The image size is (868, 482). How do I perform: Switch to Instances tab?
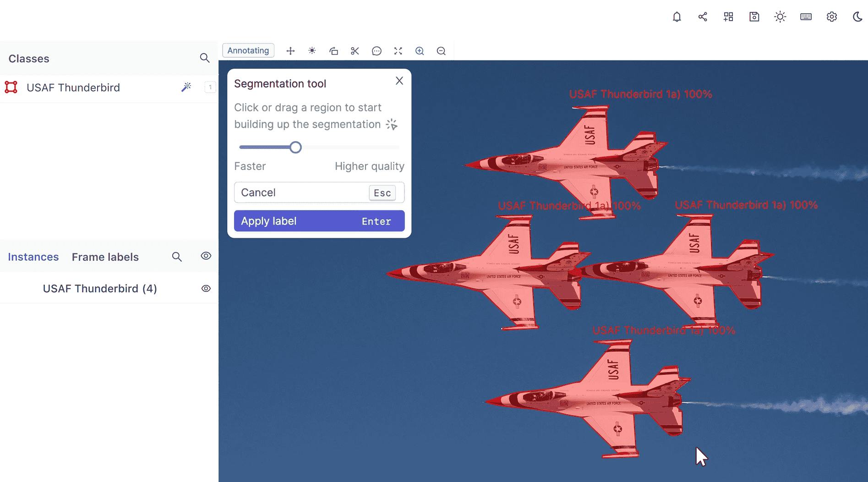[x=33, y=257]
